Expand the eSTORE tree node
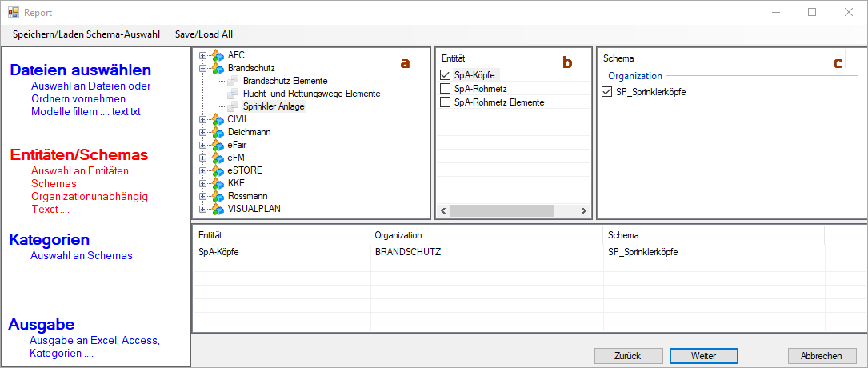The width and height of the screenshot is (868, 368). coord(202,170)
